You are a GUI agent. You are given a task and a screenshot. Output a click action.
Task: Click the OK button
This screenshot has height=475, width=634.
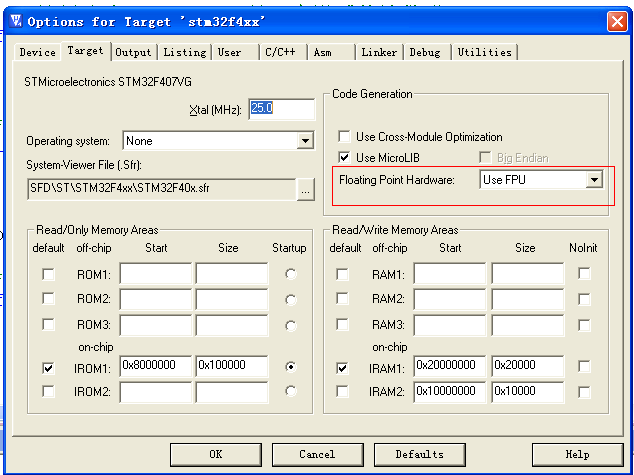[x=216, y=454]
